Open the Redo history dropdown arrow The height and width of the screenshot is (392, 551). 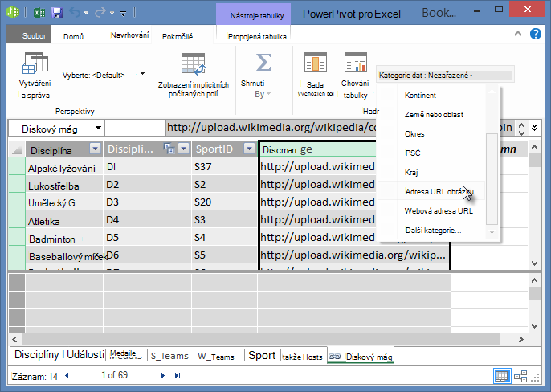112,14
